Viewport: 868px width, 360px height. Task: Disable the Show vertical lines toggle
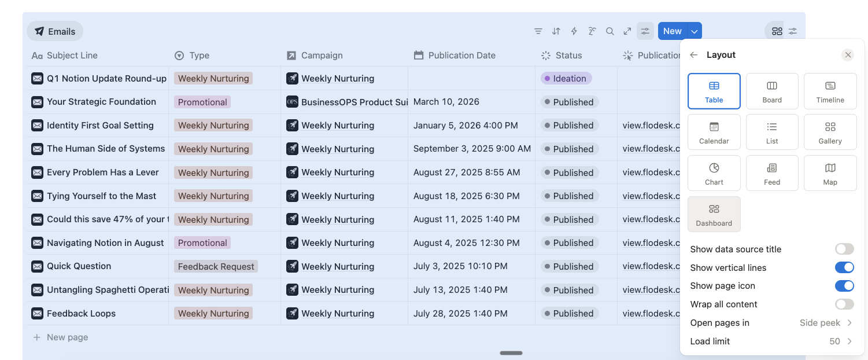pos(844,267)
